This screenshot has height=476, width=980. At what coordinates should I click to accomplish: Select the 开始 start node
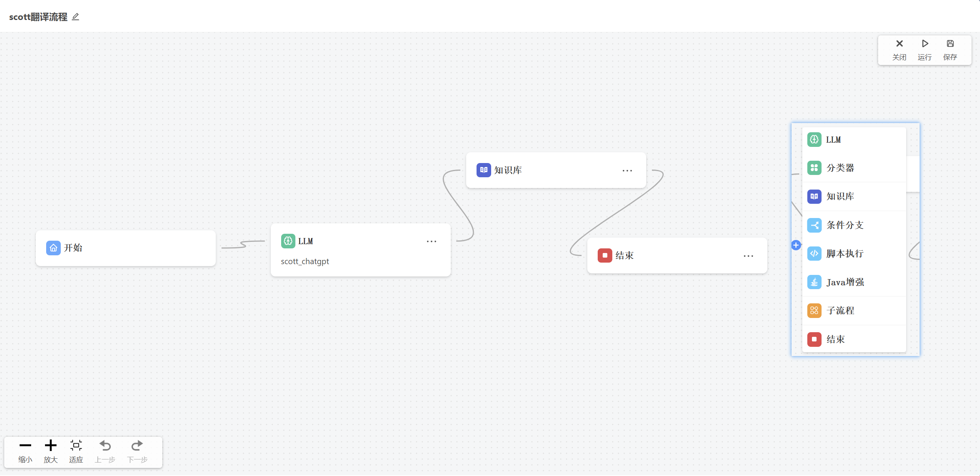pos(125,248)
